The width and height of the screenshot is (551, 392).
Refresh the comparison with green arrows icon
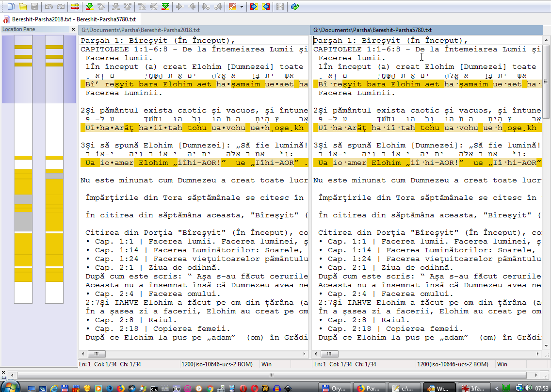pyautogui.click(x=295, y=6)
